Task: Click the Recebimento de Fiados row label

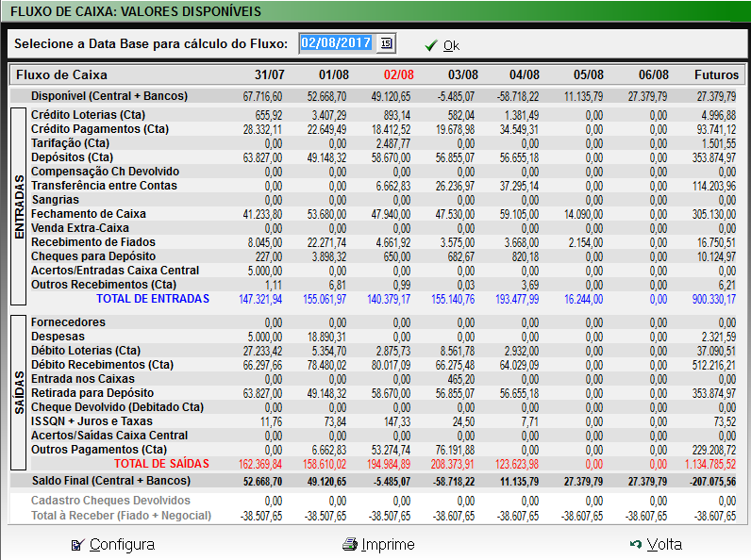Action: coord(93,242)
